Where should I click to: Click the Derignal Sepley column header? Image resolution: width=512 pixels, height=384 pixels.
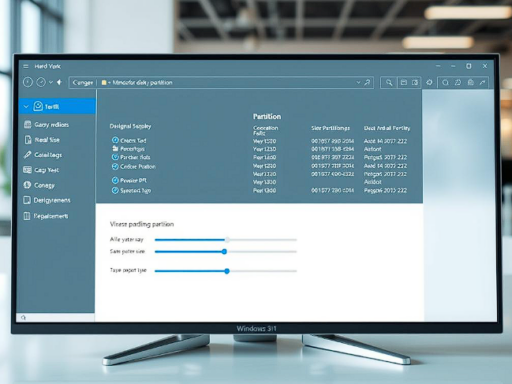(130, 126)
